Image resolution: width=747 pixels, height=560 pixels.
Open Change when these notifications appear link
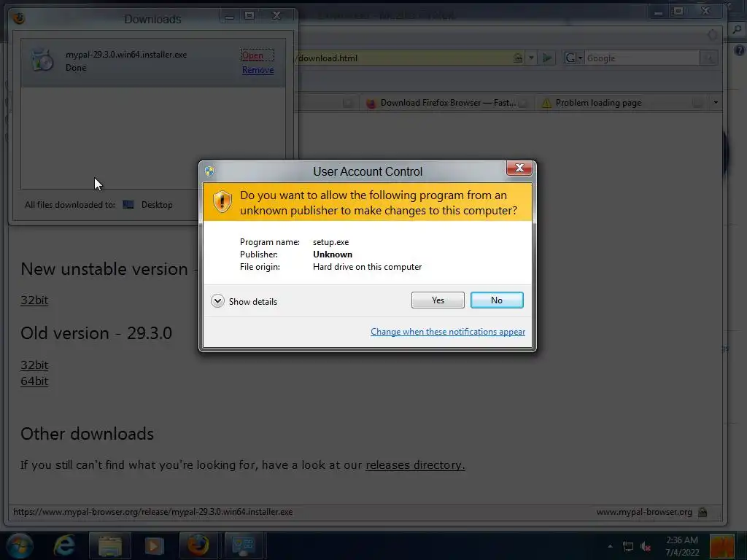[x=448, y=332]
